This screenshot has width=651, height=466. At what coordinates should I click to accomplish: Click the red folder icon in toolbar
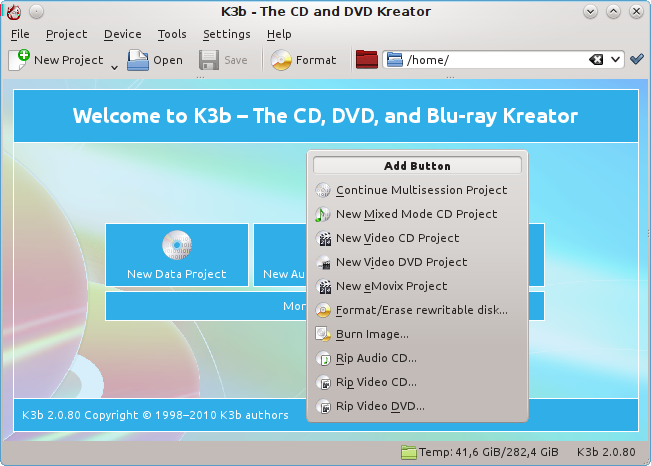pos(367,59)
